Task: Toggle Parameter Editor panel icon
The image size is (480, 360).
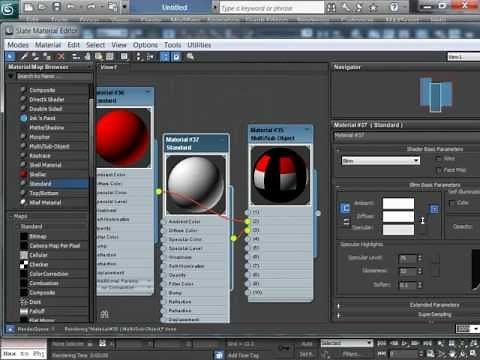Action: [176, 57]
